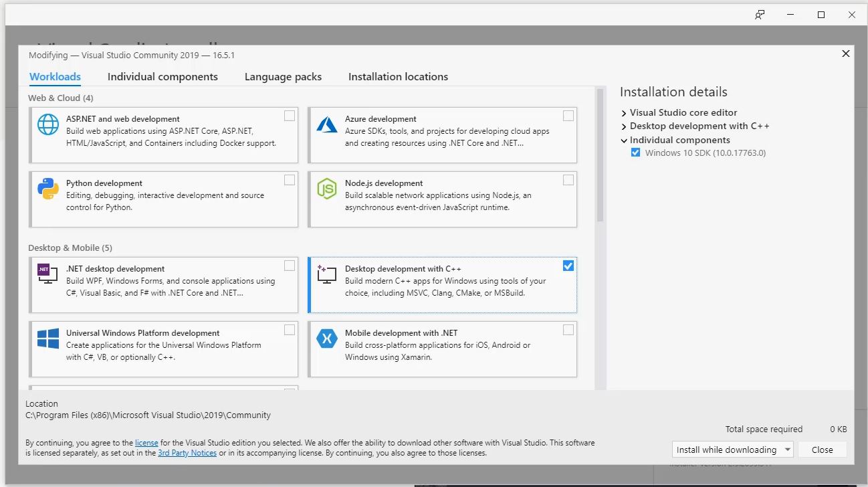Viewport: 868px width, 487px height.
Task: Enable the Python development workload checkbox
Action: point(289,180)
